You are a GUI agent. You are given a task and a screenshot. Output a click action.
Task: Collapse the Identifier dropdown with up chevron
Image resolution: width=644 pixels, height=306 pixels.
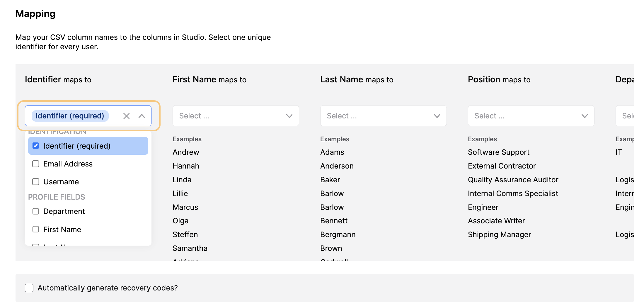click(x=142, y=116)
